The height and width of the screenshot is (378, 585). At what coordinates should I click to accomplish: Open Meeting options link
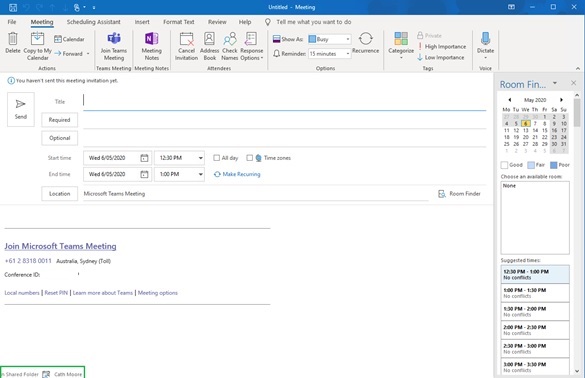coord(158,293)
